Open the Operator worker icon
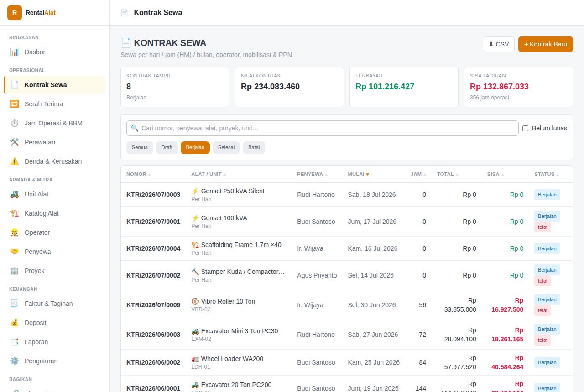This screenshot has width=584, height=392. tap(15, 232)
